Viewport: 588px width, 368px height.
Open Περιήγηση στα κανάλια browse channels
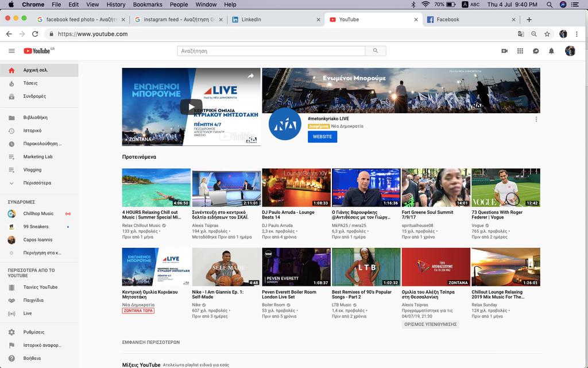[x=39, y=253]
